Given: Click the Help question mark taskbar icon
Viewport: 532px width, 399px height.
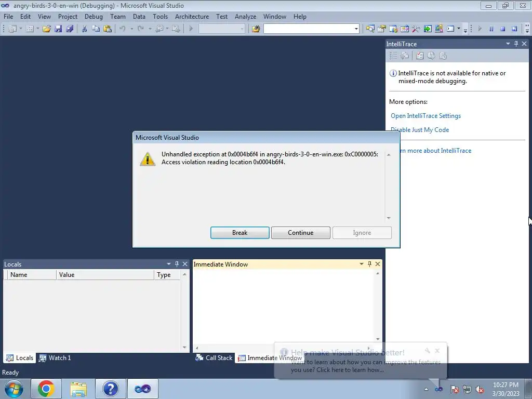Looking at the screenshot, I should point(111,389).
